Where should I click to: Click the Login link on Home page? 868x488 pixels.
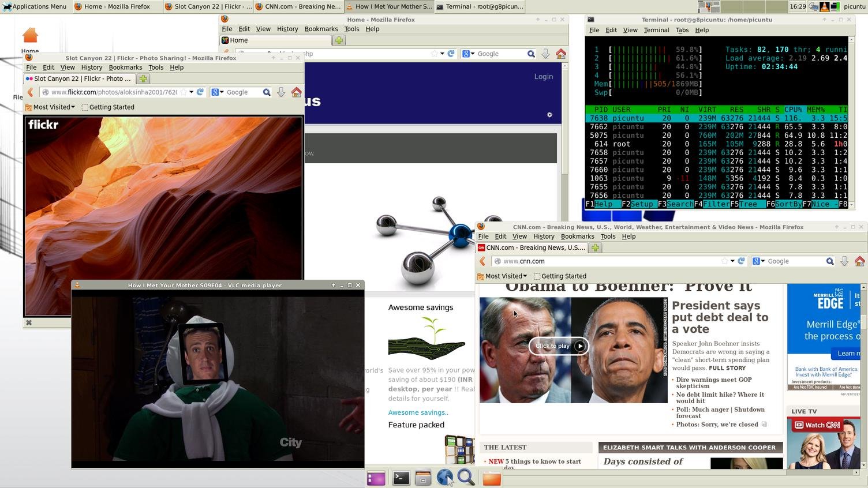pos(543,76)
